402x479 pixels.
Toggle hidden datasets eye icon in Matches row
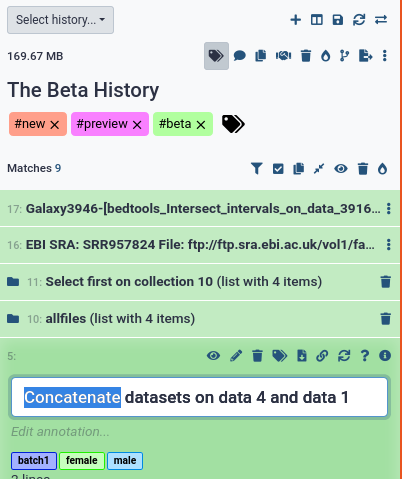(x=341, y=169)
